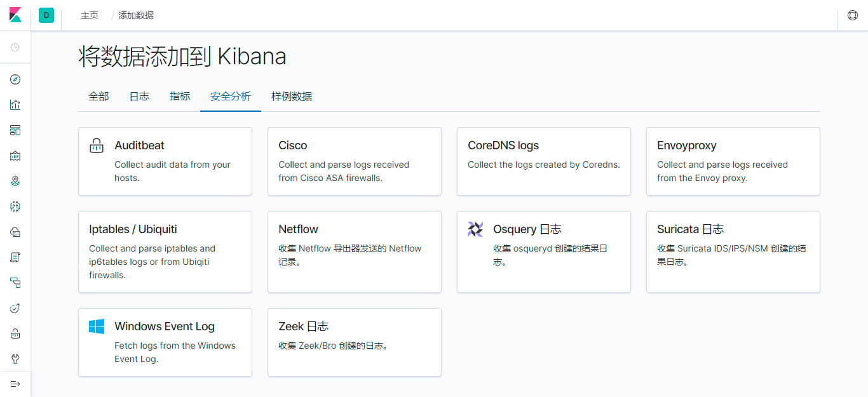The image size is (868, 397).
Task: Select the 样例数据 tab
Action: 292,97
